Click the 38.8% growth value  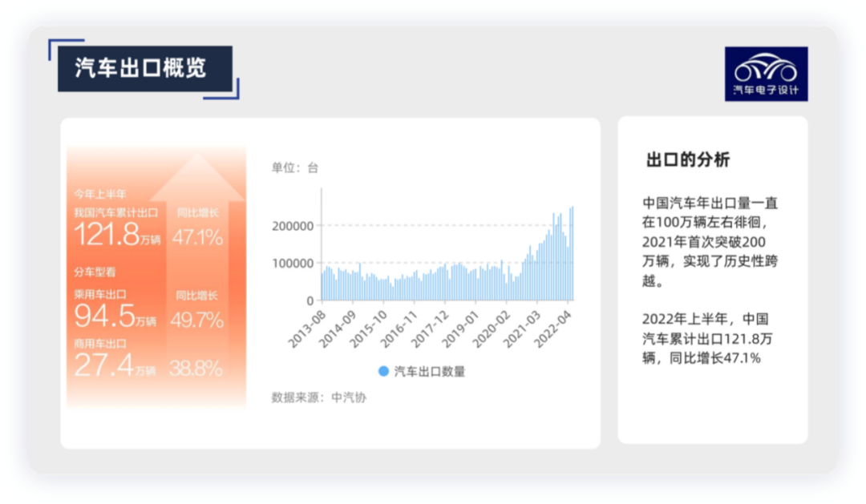pyautogui.click(x=196, y=369)
